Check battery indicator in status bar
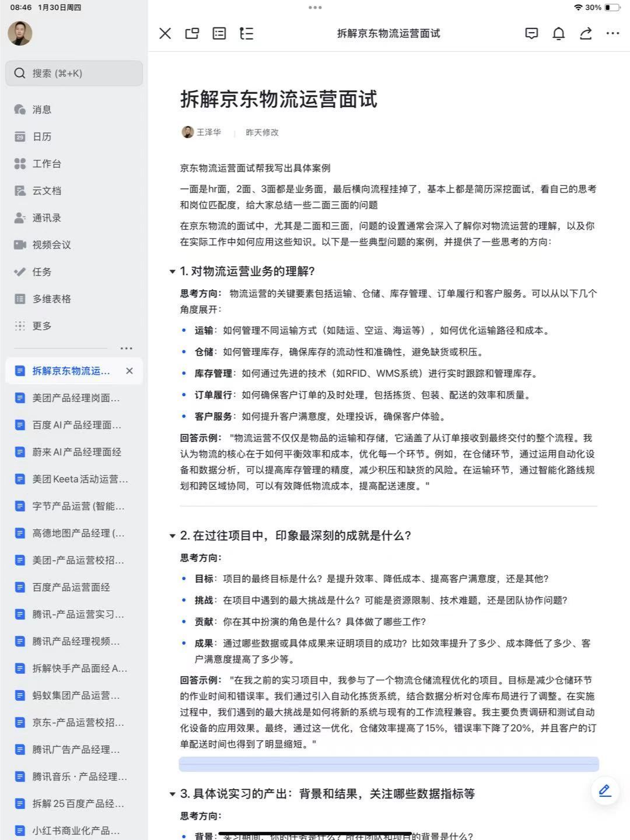The image size is (630, 840). point(612,8)
